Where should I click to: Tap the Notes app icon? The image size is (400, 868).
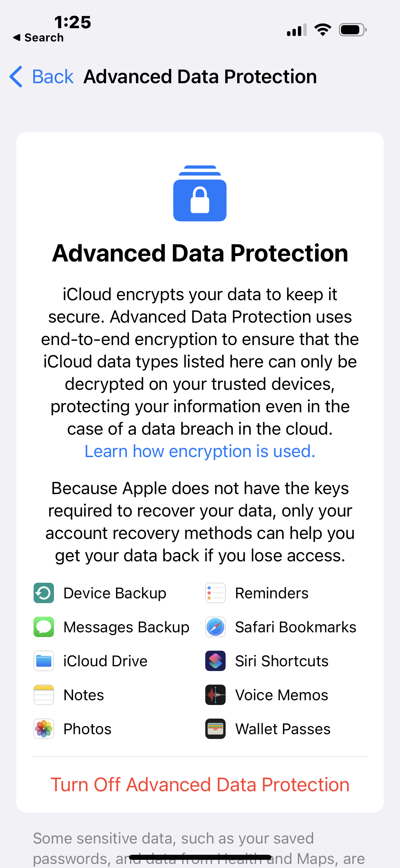coord(44,695)
